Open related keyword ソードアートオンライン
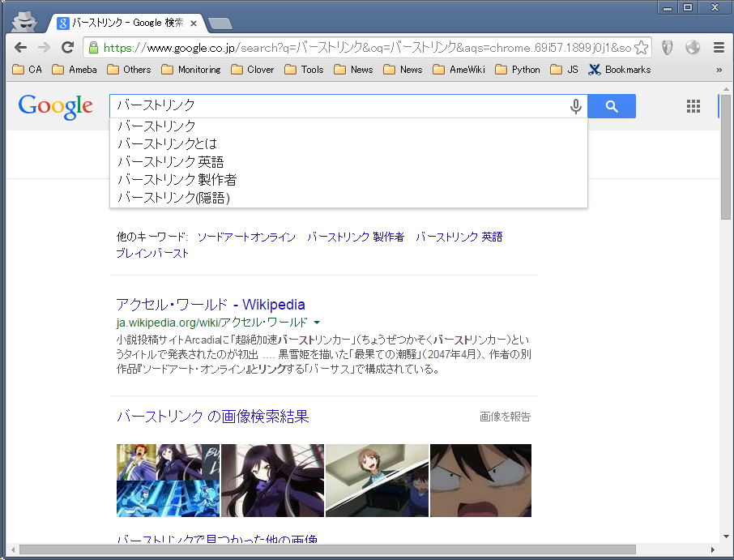The width and height of the screenshot is (734, 560). tap(246, 237)
